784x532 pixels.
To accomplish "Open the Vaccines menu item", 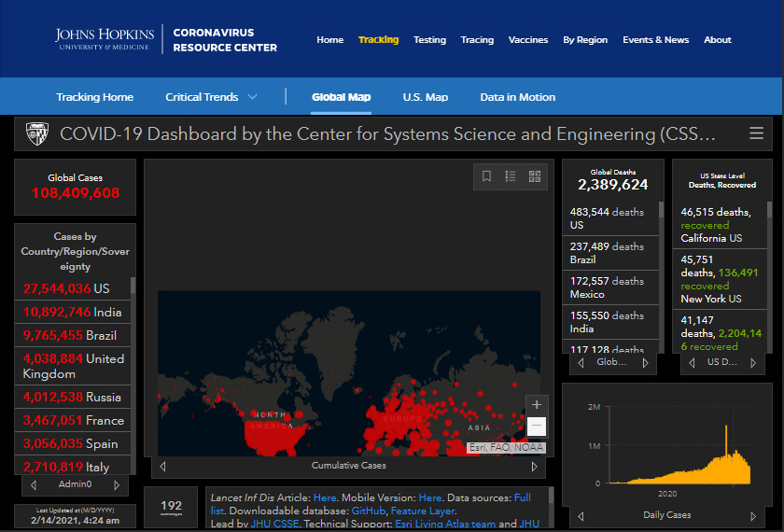I will coord(528,40).
